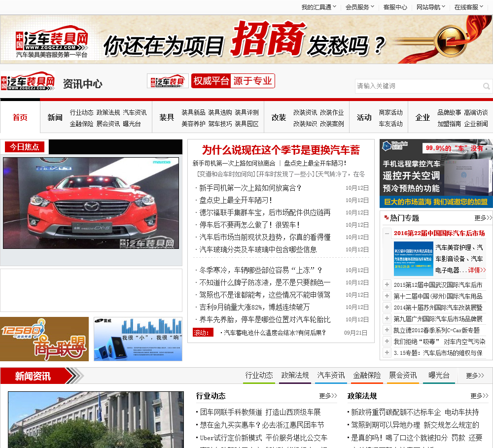Screen dimensions: 493x448
Task: Open the 活动 main menu
Action: (364, 118)
